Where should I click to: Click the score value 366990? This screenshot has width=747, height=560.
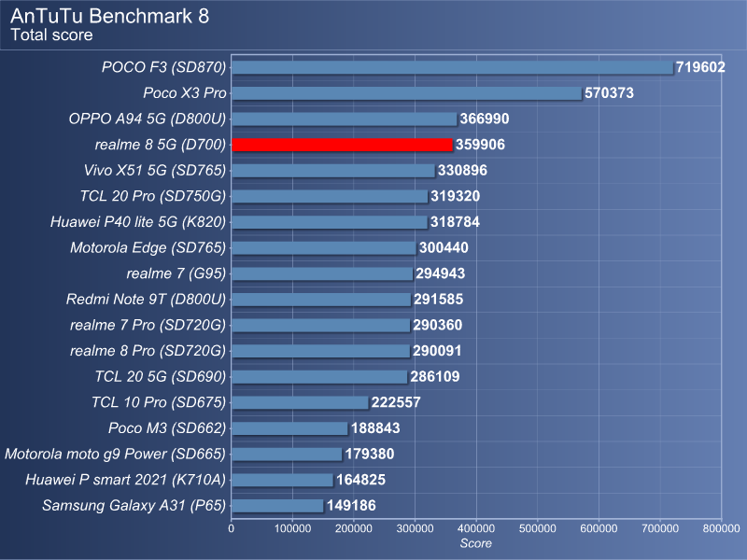485,119
